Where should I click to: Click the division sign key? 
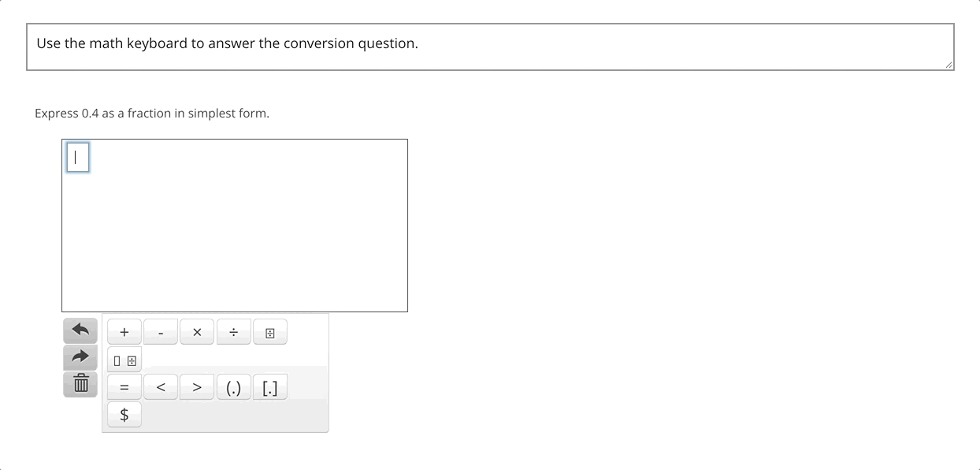pyautogui.click(x=233, y=331)
